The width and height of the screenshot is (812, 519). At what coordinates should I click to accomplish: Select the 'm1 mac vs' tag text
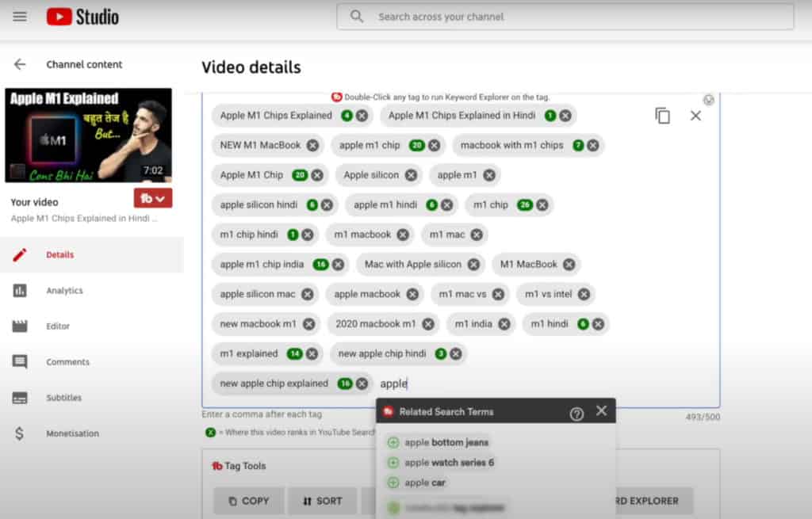pyautogui.click(x=462, y=294)
